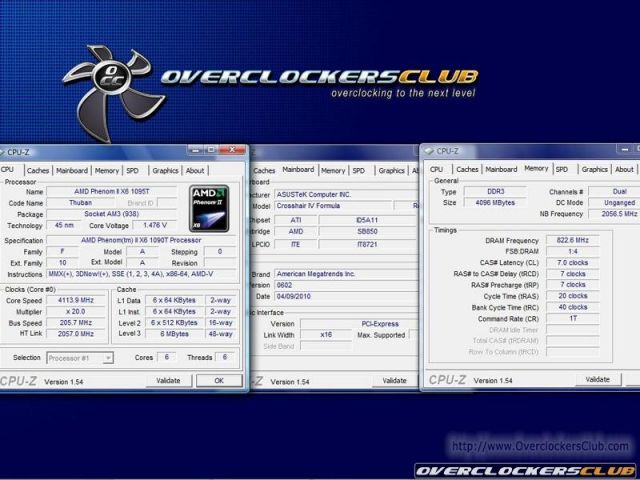Image resolution: width=640 pixels, height=480 pixels.
Task: Click OK button in left CPU-Z window
Action: (x=219, y=380)
